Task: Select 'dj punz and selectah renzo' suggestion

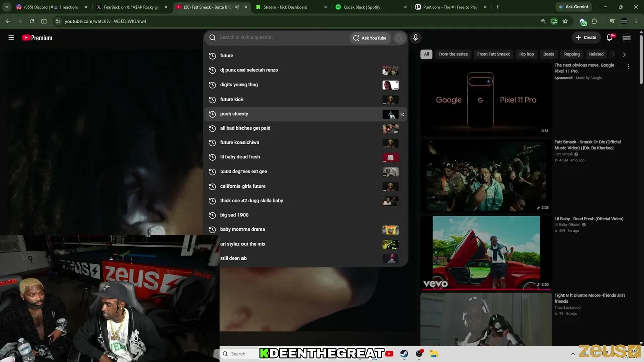Action: click(305, 70)
